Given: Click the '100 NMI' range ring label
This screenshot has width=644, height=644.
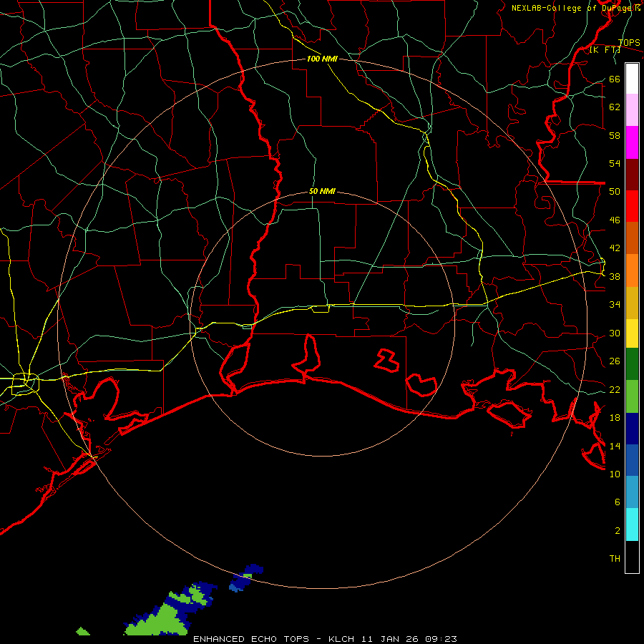Looking at the screenshot, I should coord(322,59).
